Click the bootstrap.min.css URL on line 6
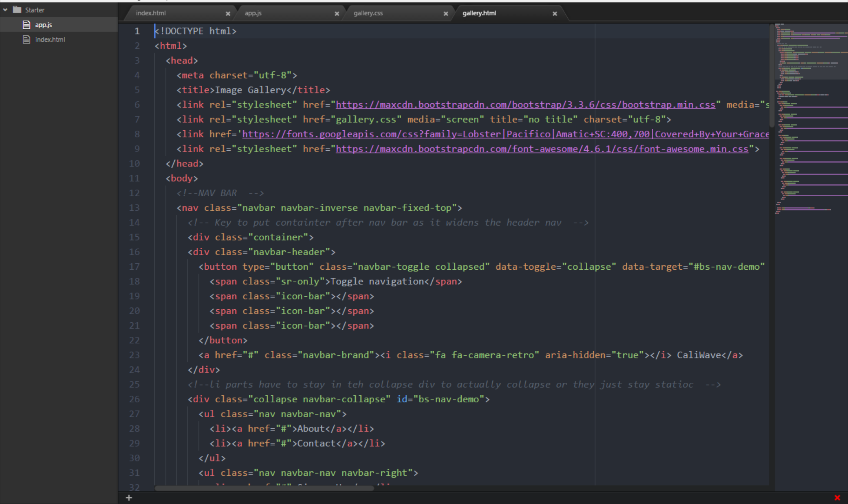848x504 pixels. [x=525, y=105]
